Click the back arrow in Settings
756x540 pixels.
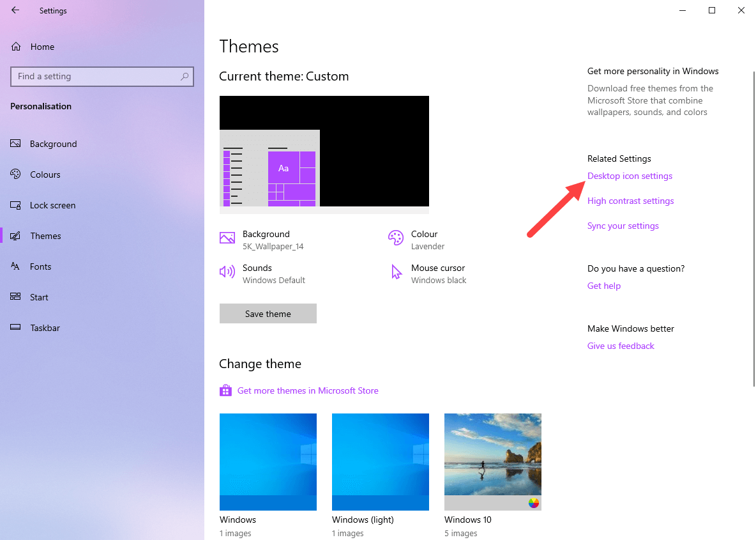coord(15,10)
